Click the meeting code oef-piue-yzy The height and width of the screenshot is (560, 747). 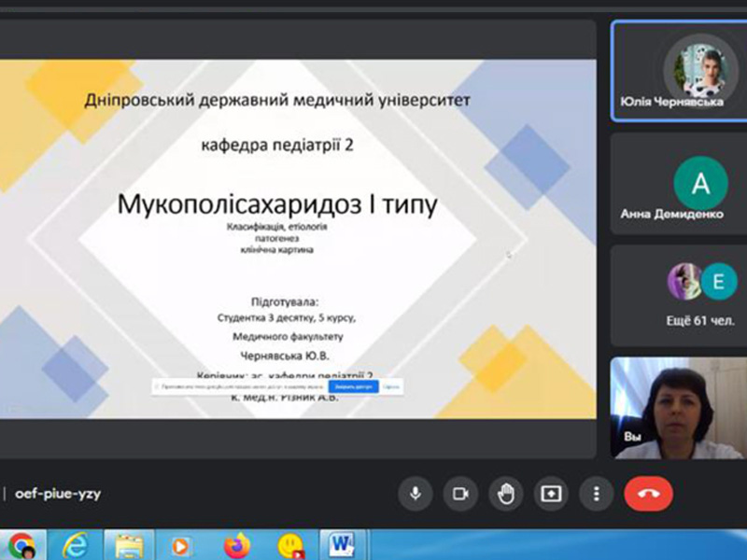tap(58, 494)
